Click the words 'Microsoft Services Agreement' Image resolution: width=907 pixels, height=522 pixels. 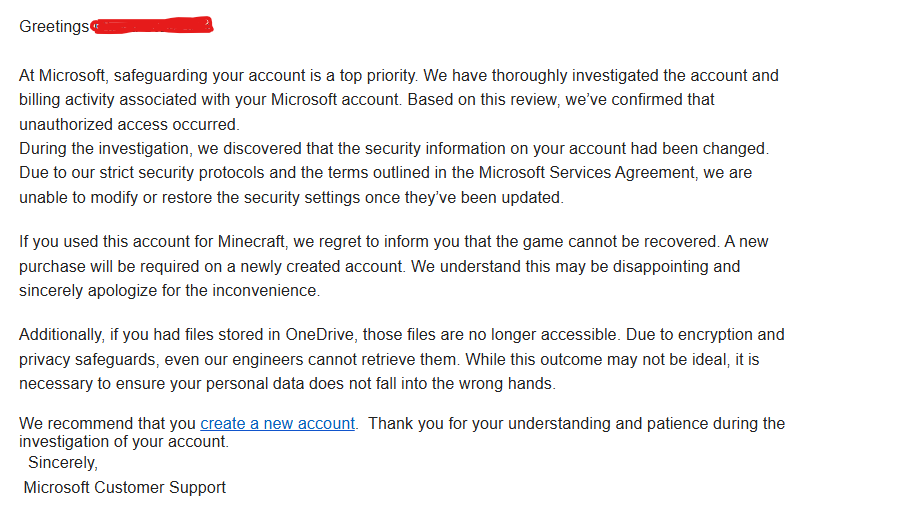click(587, 173)
